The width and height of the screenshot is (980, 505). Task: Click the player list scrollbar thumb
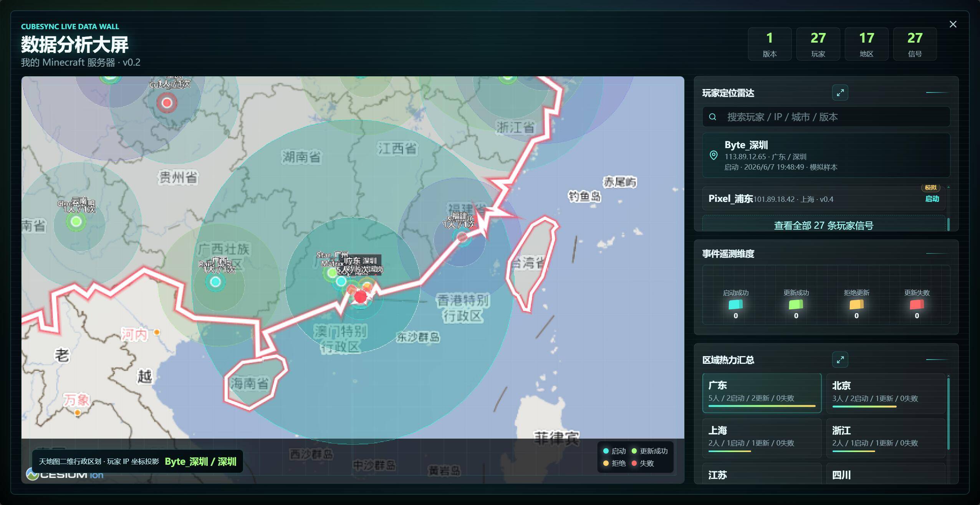click(x=948, y=224)
